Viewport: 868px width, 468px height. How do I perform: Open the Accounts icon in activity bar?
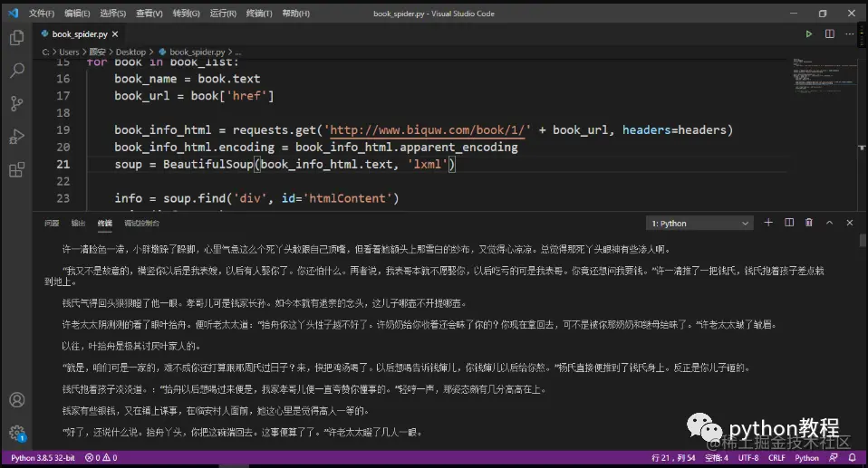click(x=16, y=399)
